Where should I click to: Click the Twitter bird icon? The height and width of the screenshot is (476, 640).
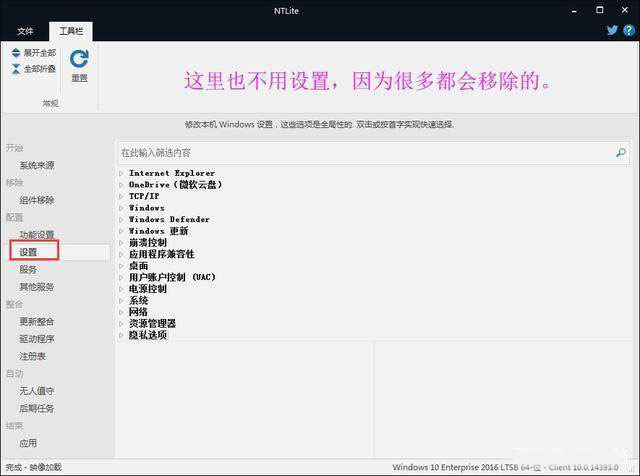click(x=612, y=30)
